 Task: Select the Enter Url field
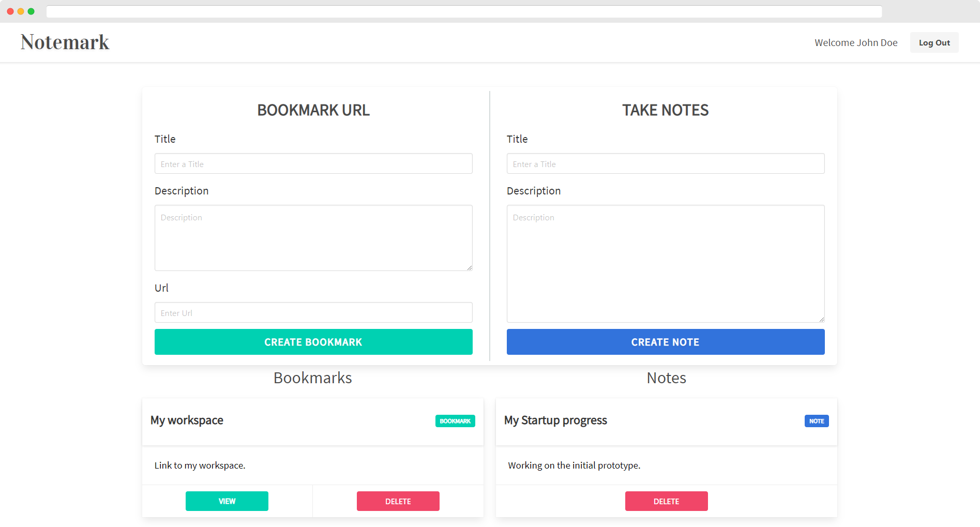click(313, 313)
